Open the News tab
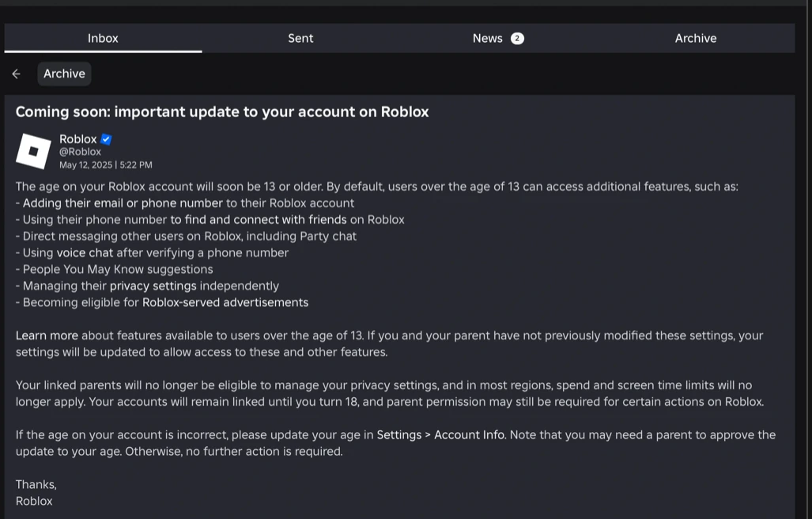 488,37
